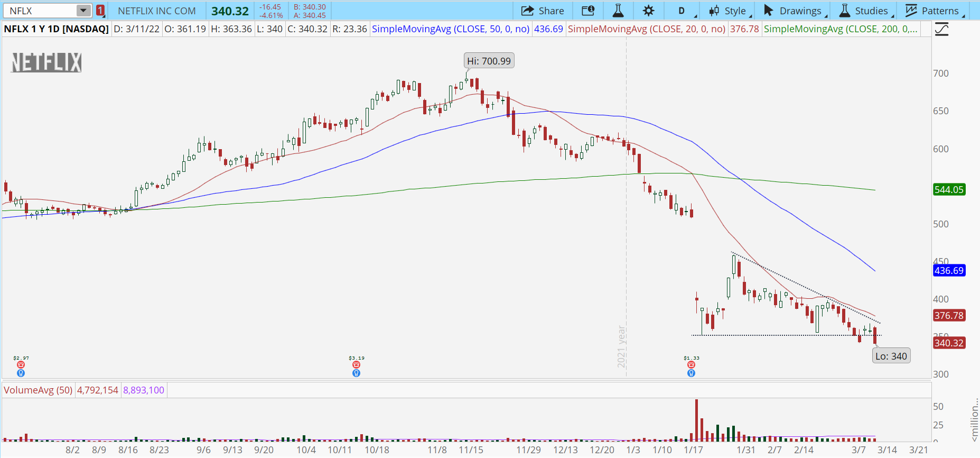Click the 4,792,154 volume value
This screenshot has width=980, height=458.
click(98, 390)
